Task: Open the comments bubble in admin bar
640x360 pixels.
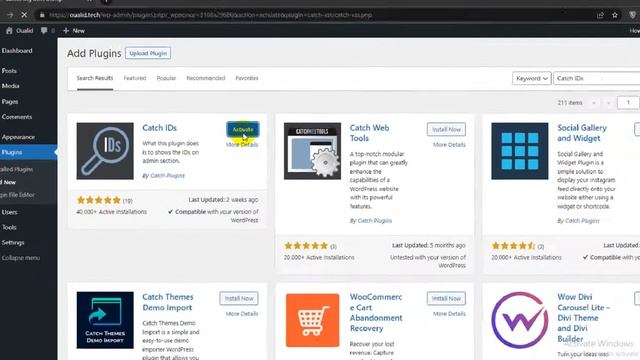Action: coord(44,31)
